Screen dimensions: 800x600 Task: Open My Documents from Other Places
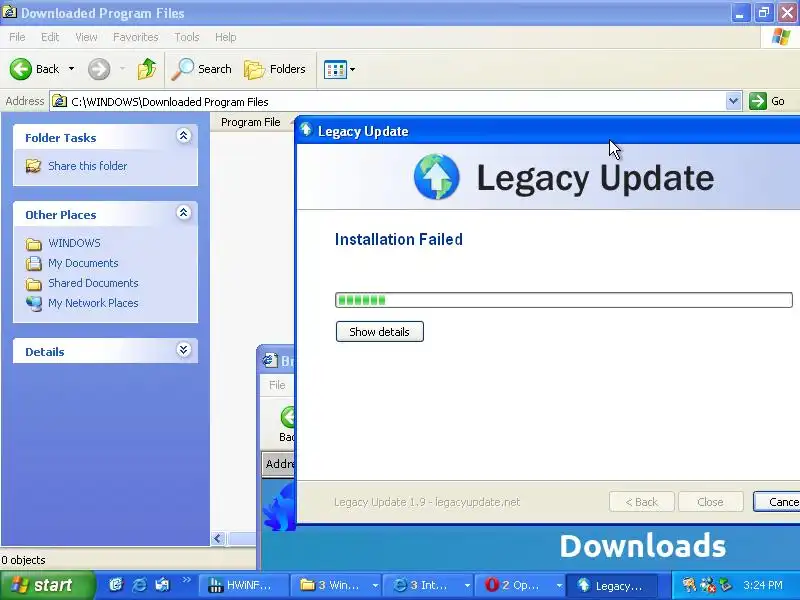pyautogui.click(x=83, y=263)
